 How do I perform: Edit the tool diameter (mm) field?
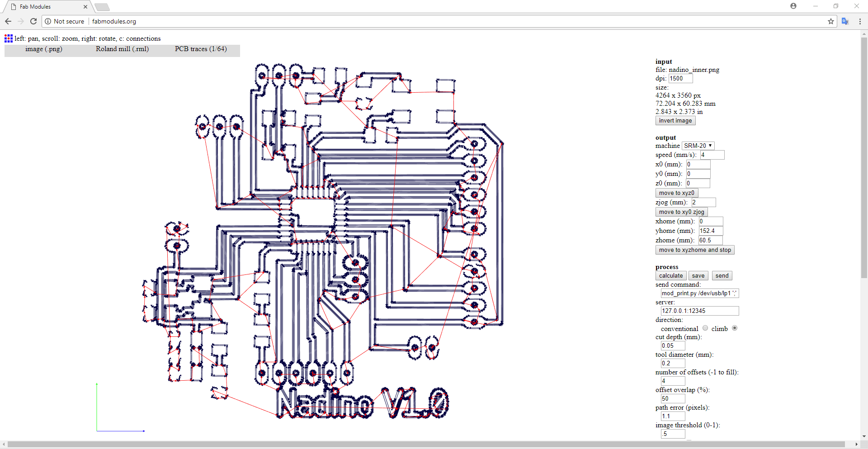pyautogui.click(x=673, y=364)
